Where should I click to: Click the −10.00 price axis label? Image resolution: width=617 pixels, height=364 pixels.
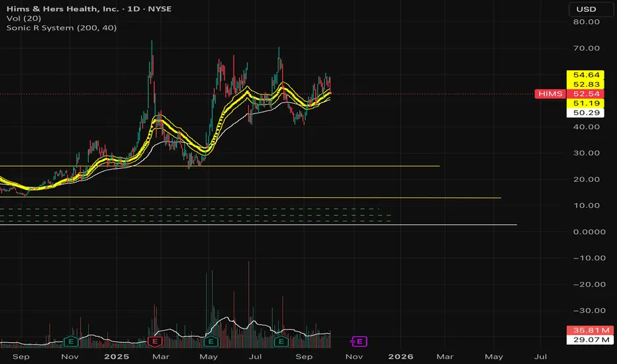[589, 258]
